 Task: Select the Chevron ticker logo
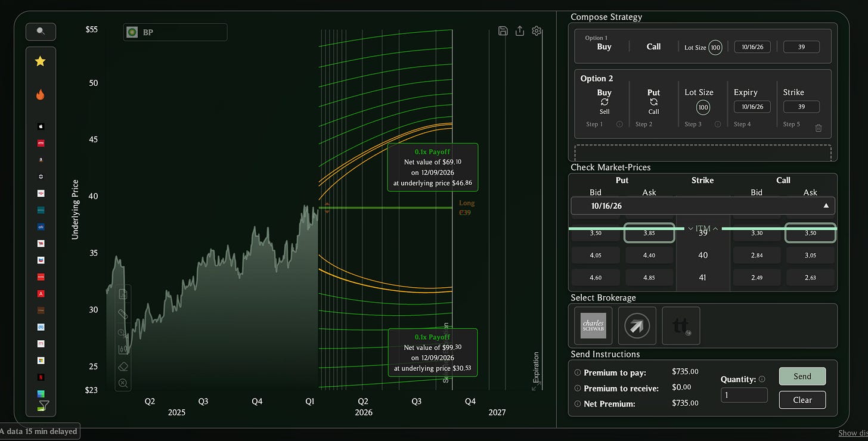(x=41, y=260)
